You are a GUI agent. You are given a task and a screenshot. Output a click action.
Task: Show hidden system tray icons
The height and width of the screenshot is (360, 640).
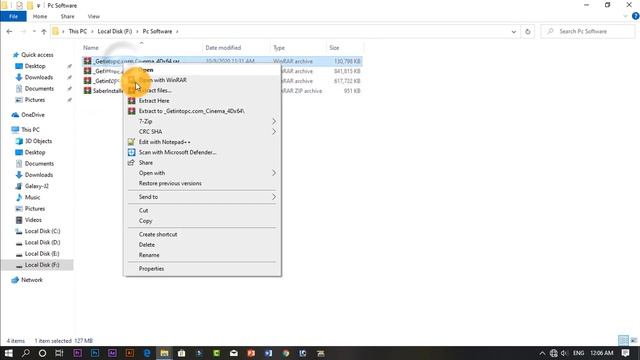[x=542, y=353]
